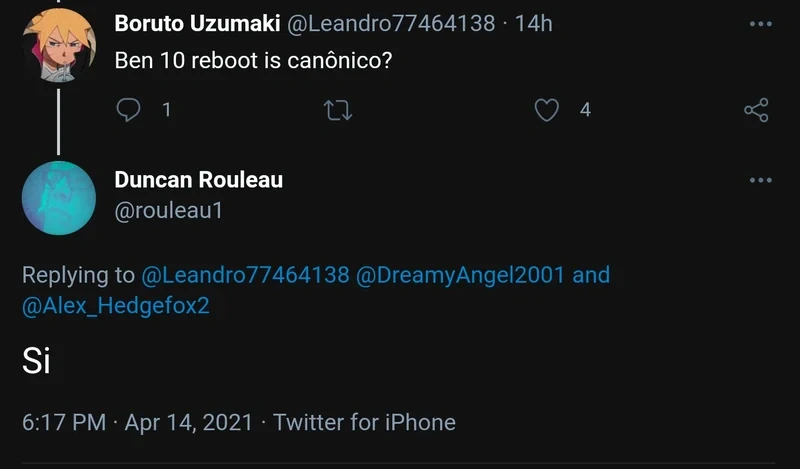Open the @Alex_Hedgefox2 mention
The width and height of the screenshot is (800, 469).
116,306
